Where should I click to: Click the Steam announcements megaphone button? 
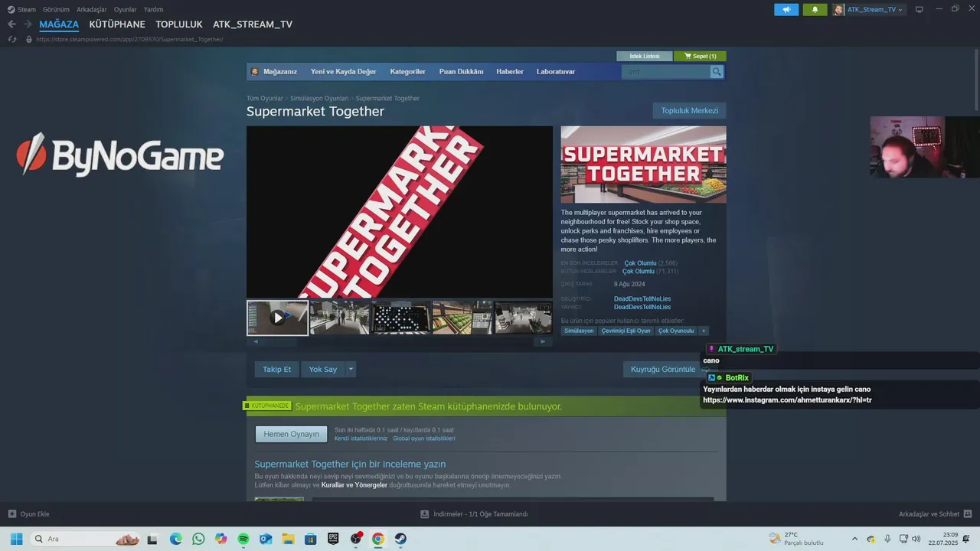click(x=786, y=9)
